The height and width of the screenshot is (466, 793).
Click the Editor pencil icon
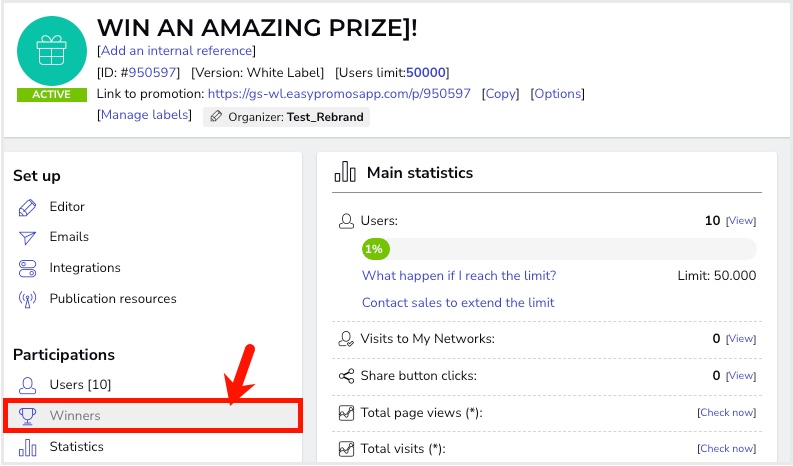[x=28, y=207]
